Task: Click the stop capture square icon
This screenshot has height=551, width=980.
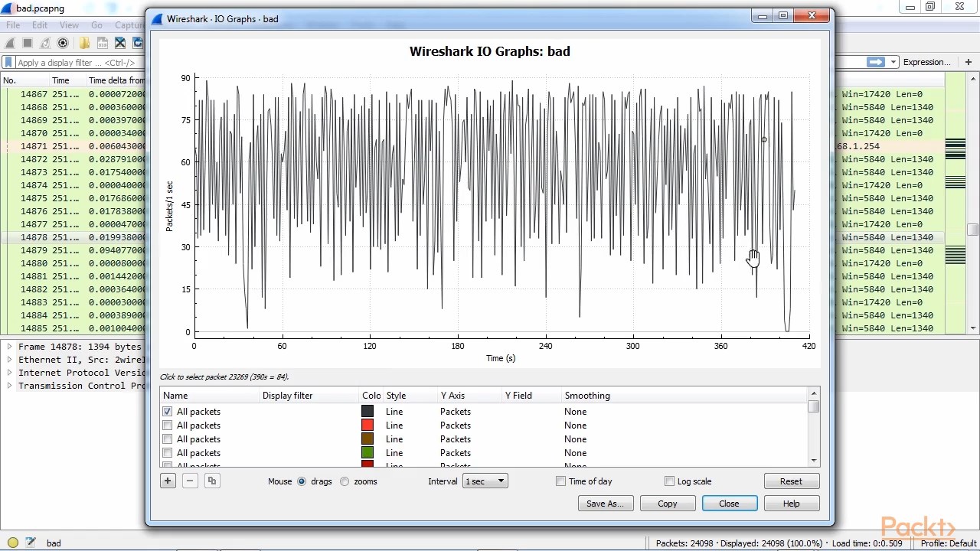Action: (28, 43)
